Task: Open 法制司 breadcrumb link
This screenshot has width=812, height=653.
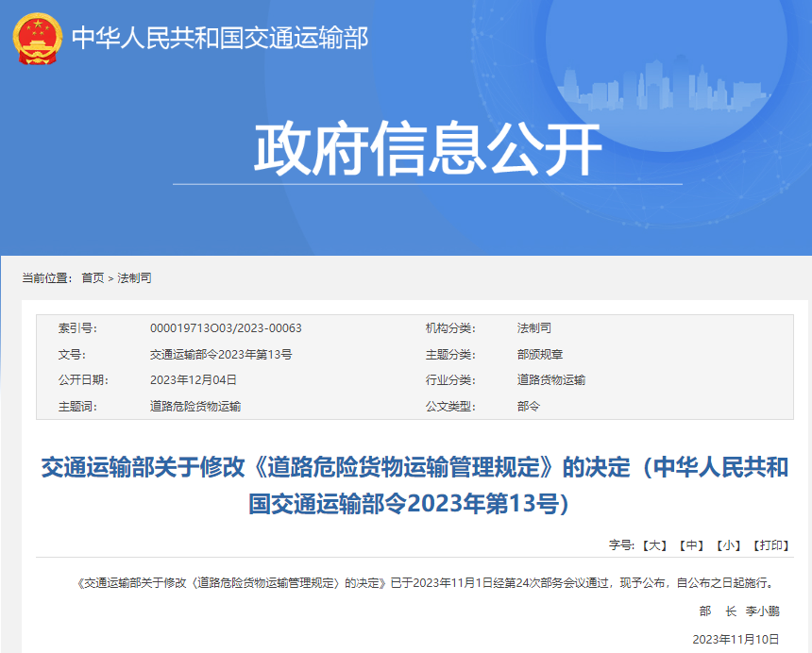Action: pyautogui.click(x=134, y=278)
